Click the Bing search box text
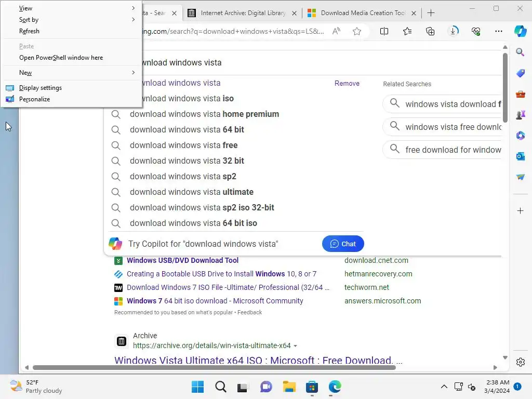 coord(182,63)
